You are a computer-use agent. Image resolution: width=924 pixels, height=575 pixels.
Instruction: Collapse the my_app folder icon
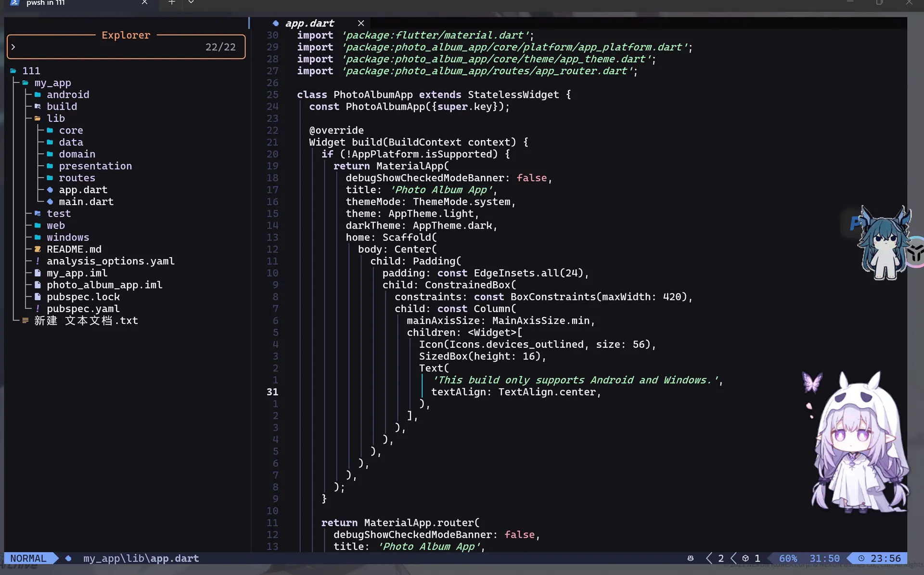(x=25, y=83)
